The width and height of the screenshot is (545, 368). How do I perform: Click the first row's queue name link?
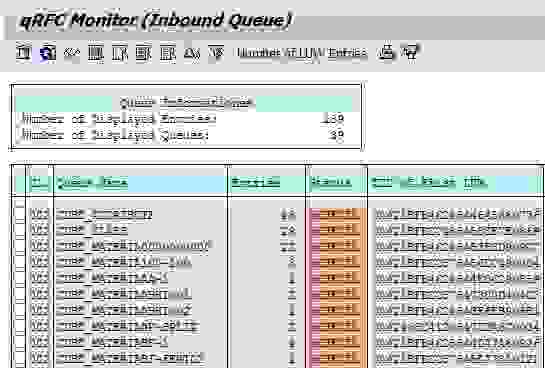tap(104, 213)
